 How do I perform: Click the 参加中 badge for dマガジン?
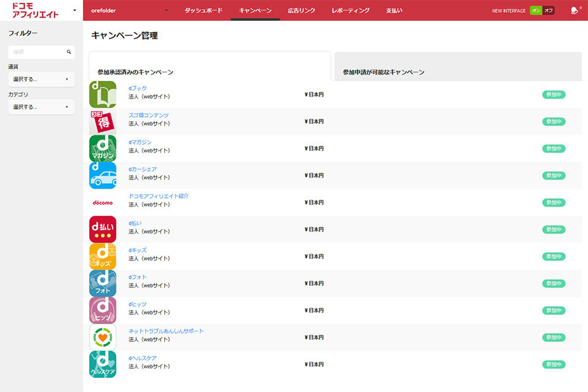click(554, 149)
